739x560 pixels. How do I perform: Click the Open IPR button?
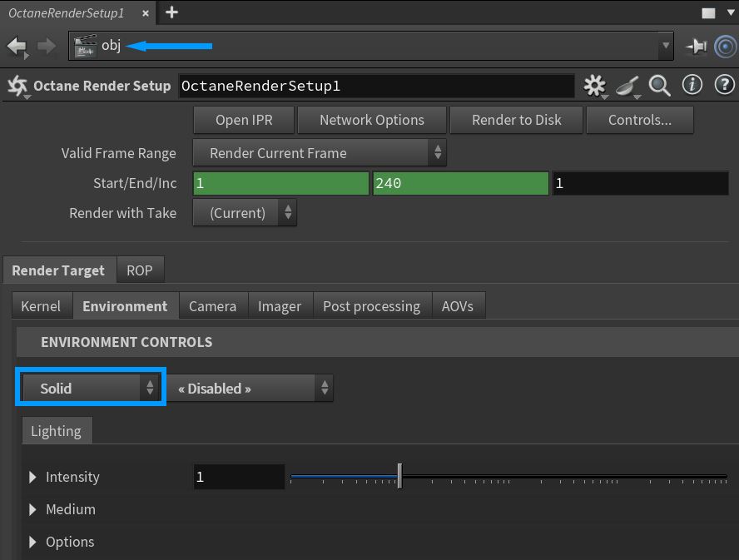click(244, 120)
